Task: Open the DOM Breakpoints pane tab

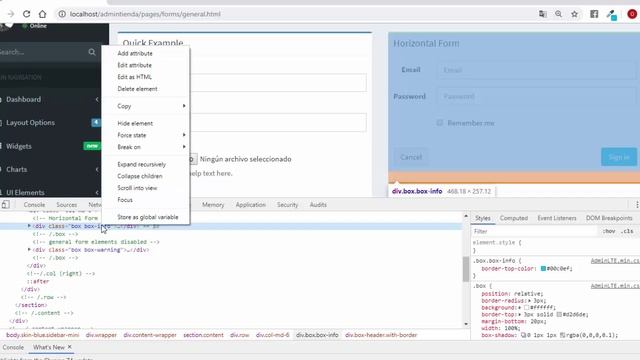Action: point(609,218)
